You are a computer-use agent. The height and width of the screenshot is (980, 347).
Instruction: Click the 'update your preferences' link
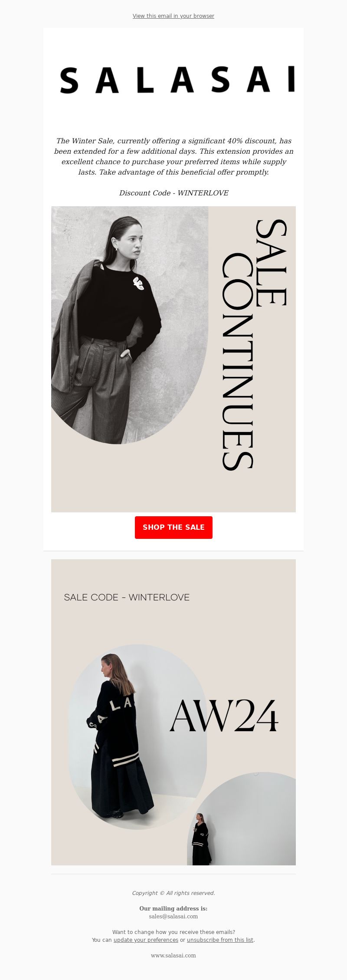tap(146, 940)
